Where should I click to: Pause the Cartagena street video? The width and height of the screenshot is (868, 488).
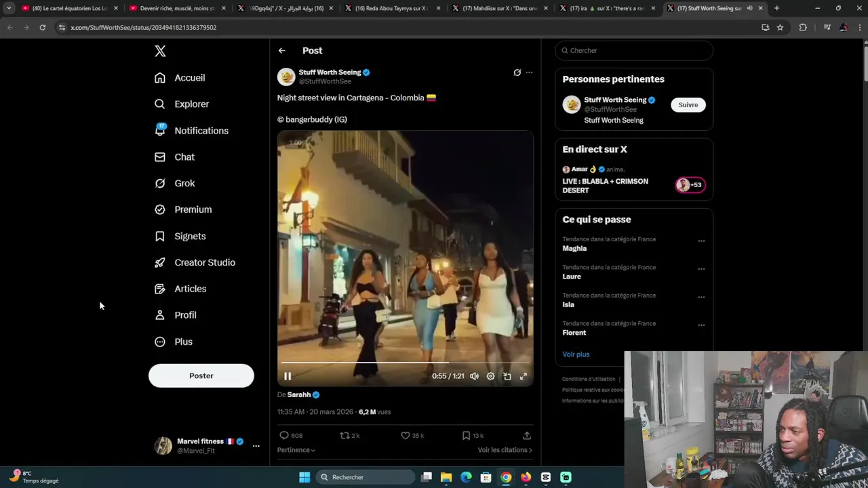click(288, 376)
